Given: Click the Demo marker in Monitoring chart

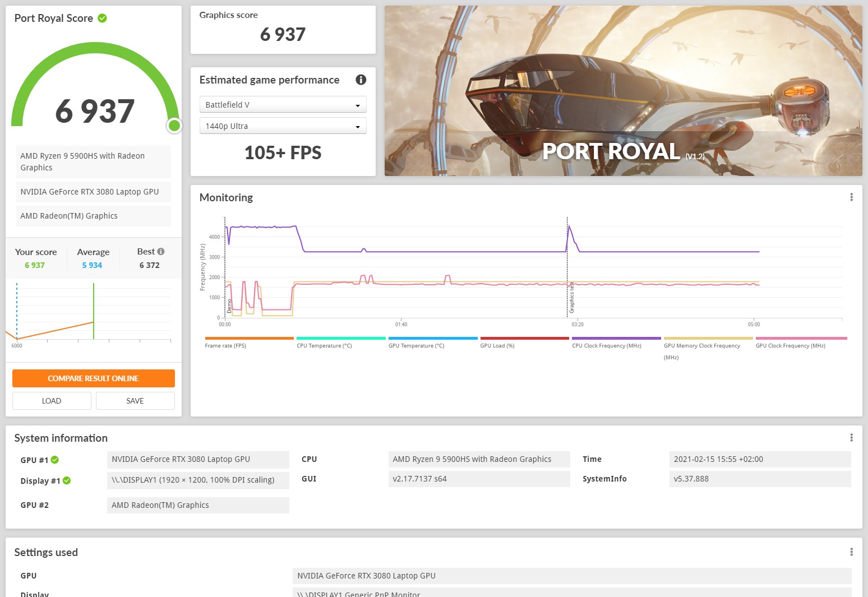Looking at the screenshot, I should click(x=229, y=306).
